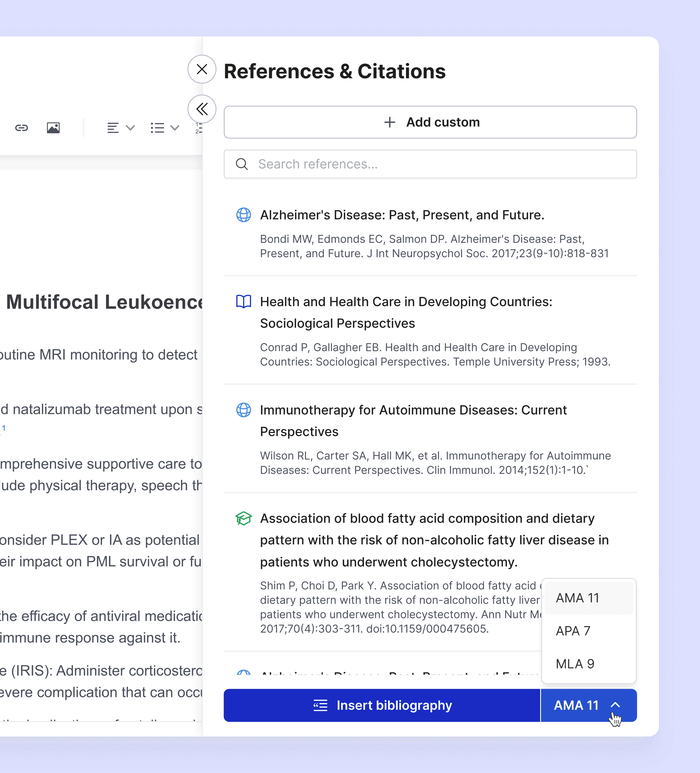The height and width of the screenshot is (773, 700).
Task: Select AMA 11 from the style menu
Action: point(588,598)
